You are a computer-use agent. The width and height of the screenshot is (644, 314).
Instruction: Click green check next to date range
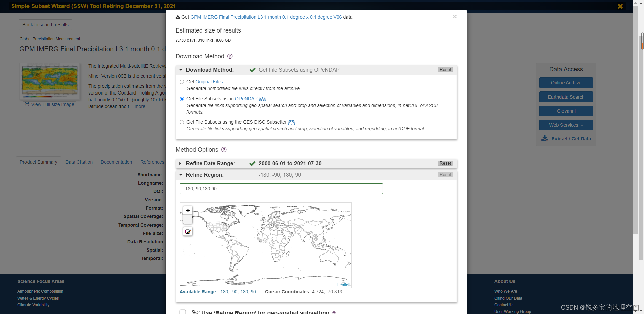253,164
